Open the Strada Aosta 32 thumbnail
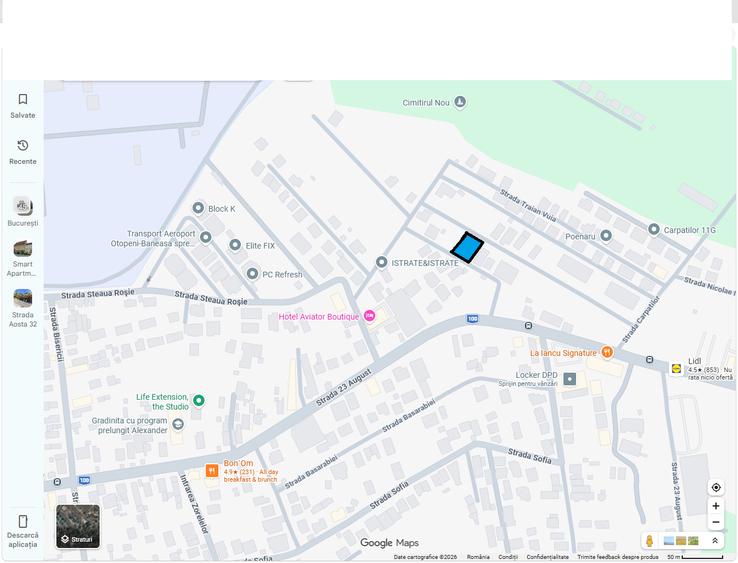The image size is (738, 563). pyautogui.click(x=23, y=298)
